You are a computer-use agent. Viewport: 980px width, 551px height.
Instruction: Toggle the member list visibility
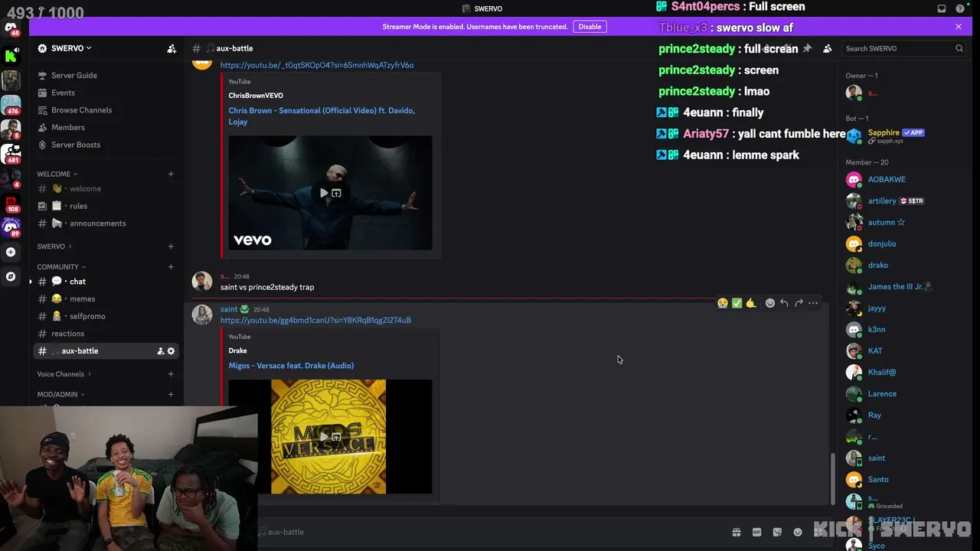tap(827, 48)
